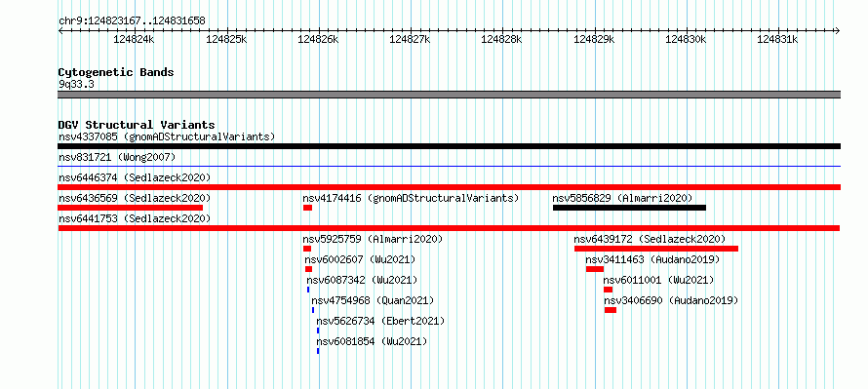The height and width of the screenshot is (389, 868).
Task: Click the nsv6436569 (Sedlazeck2020) label
Action: pos(135,198)
